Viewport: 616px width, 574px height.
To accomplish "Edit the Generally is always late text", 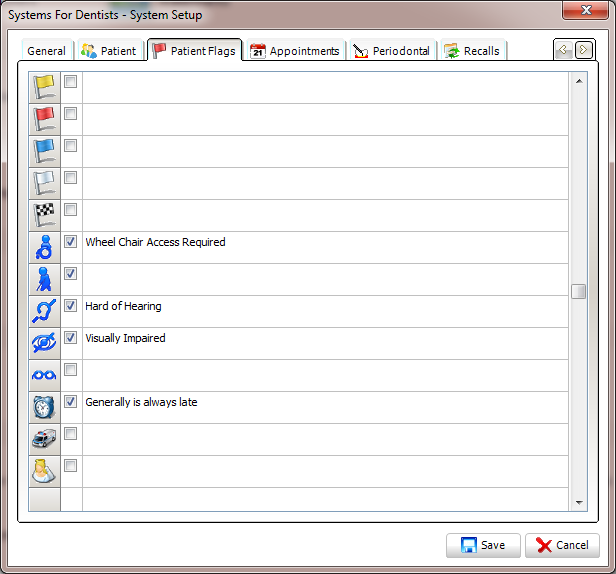I will point(325,408).
